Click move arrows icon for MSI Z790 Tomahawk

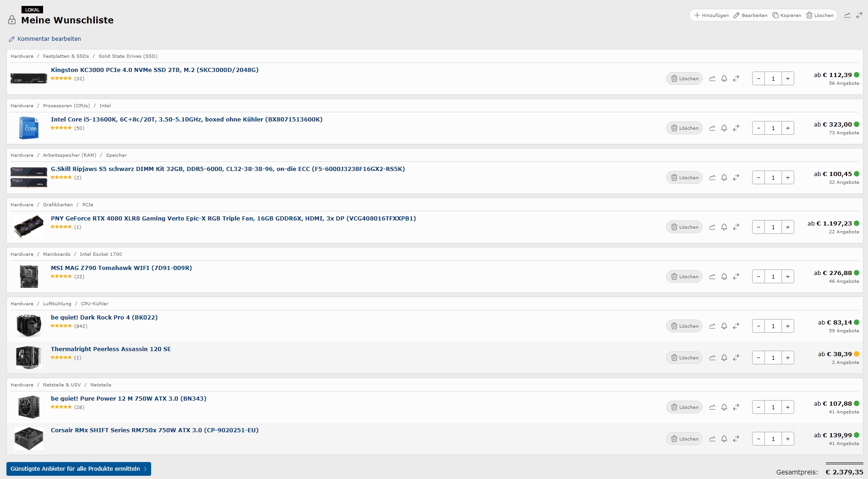[736, 276]
